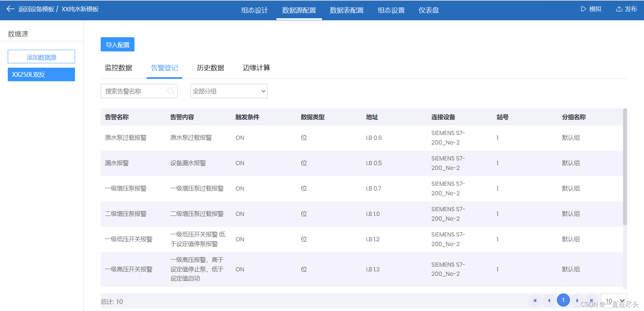The width and height of the screenshot is (644, 311).
Task: Click address cell I.B 1.3
Action: pyautogui.click(x=373, y=269)
